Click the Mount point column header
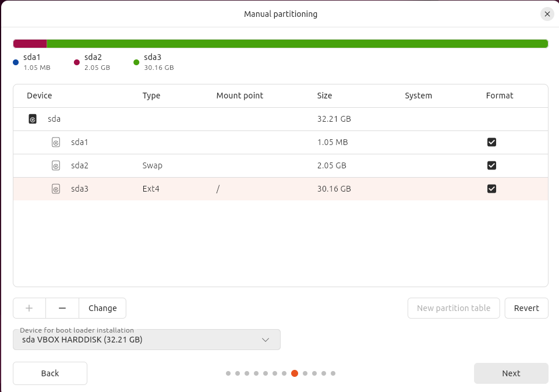This screenshot has height=392, width=559. coord(239,96)
